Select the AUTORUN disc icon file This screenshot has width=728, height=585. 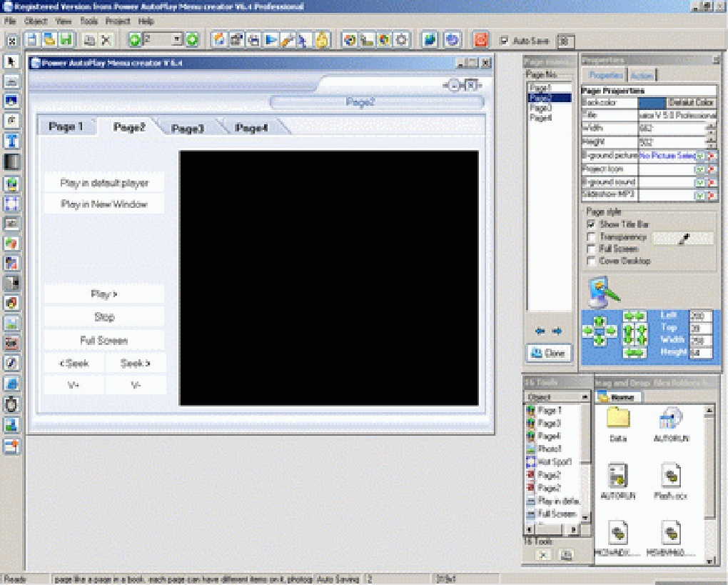click(x=672, y=424)
